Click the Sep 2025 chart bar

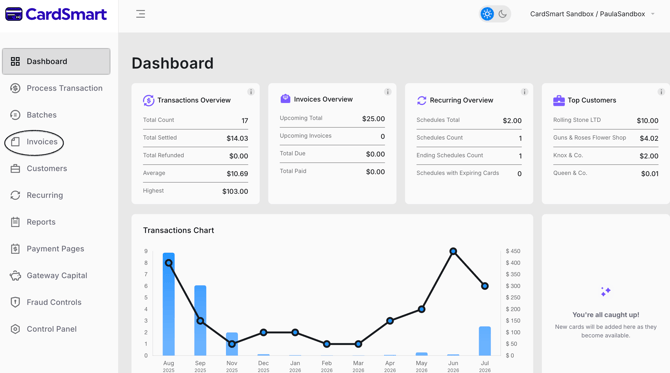pos(200,320)
